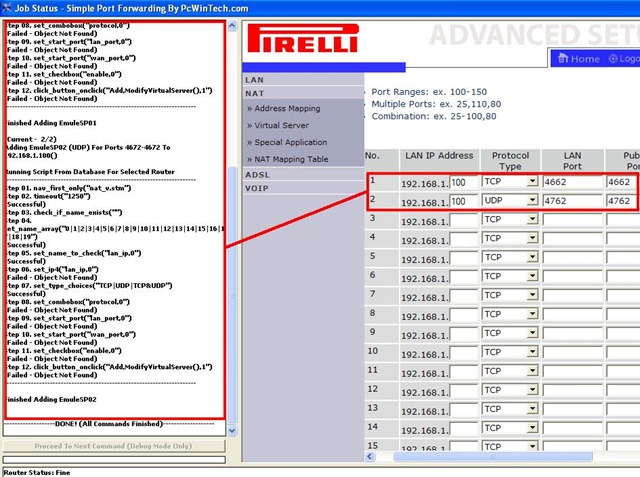Screen dimensions: 640x477
Task: Click Proceed To Next Command button
Action: pyautogui.click(x=114, y=446)
